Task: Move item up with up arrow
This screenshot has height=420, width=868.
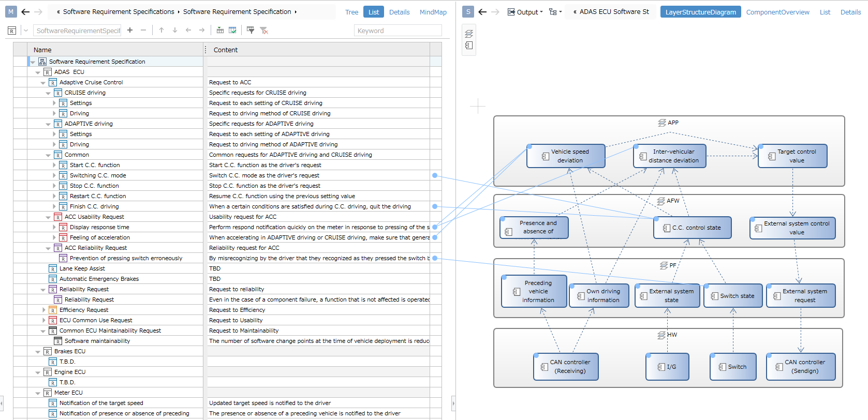Action: 161,30
